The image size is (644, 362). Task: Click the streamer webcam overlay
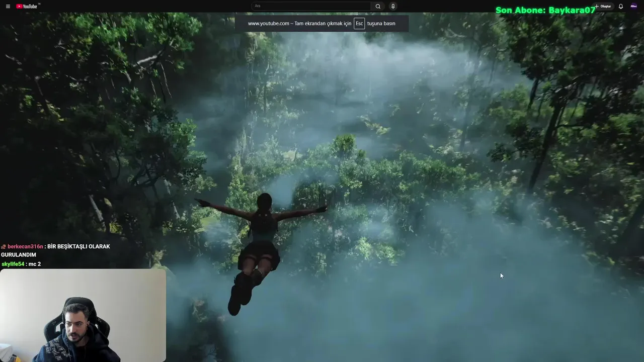coord(83,315)
